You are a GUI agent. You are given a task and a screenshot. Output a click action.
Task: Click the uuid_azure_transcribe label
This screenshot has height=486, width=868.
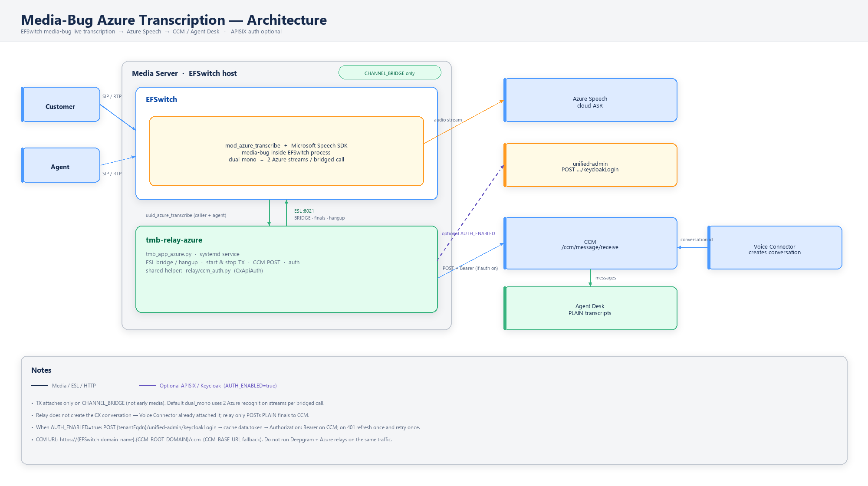coord(186,215)
